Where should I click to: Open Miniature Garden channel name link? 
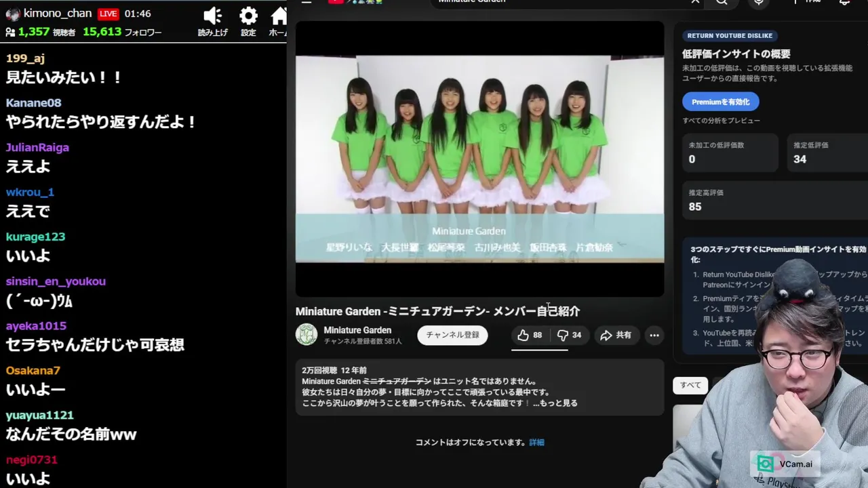pyautogui.click(x=357, y=330)
